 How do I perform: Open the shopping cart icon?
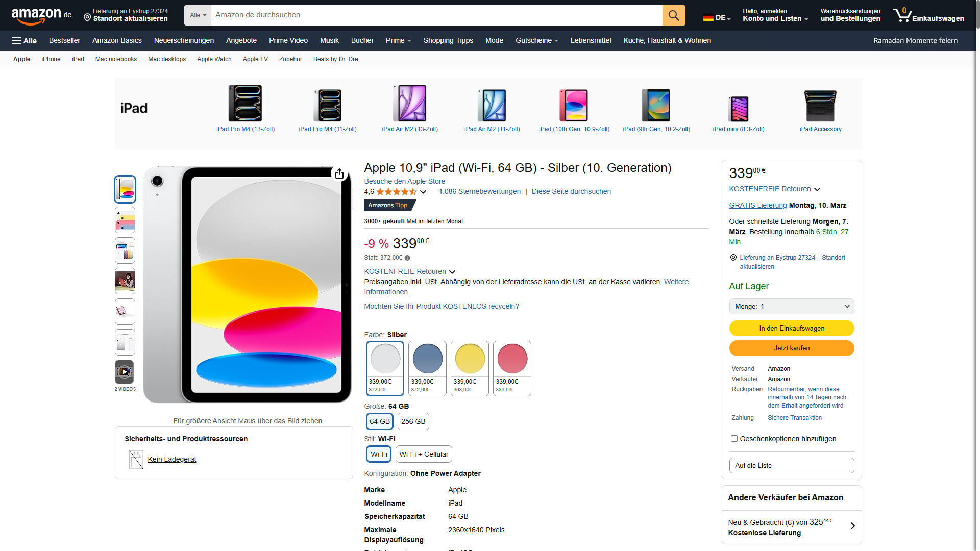point(902,15)
